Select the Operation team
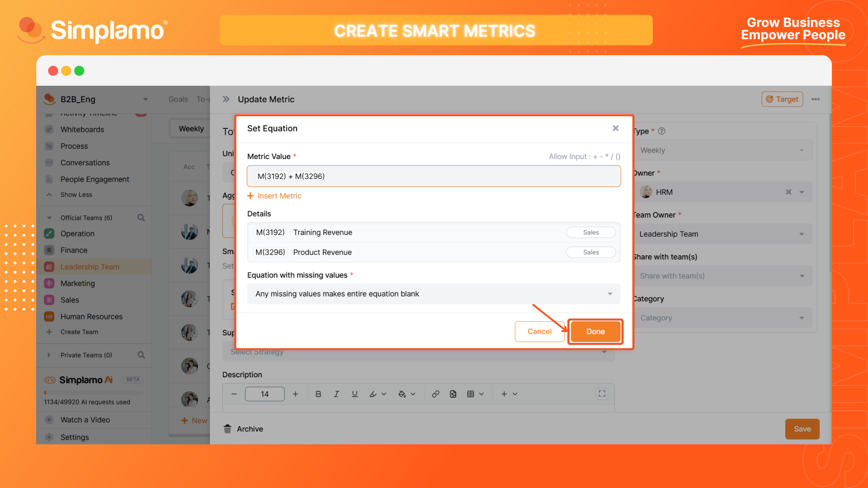 [x=77, y=234]
